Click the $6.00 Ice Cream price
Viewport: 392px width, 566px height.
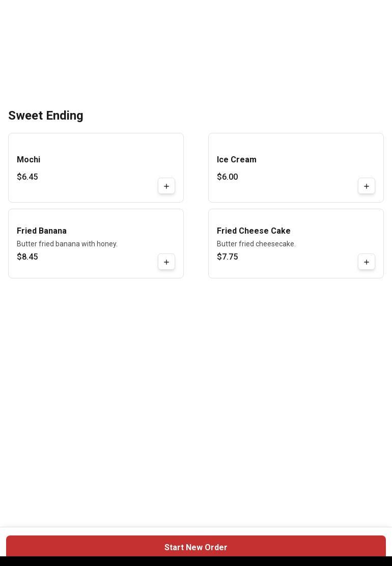tap(228, 177)
